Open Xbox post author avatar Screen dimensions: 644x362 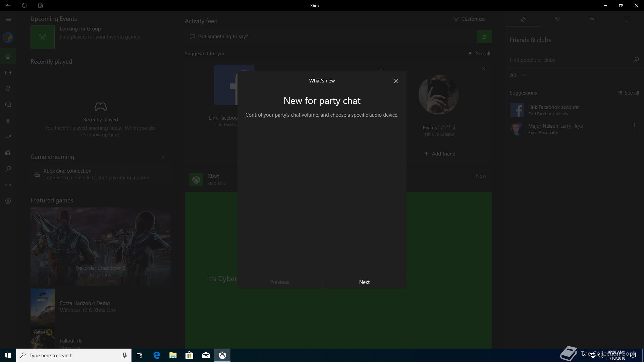click(196, 180)
